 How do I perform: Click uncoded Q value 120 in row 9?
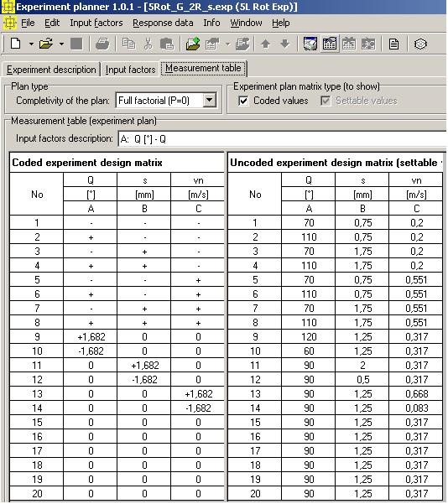coord(309,337)
